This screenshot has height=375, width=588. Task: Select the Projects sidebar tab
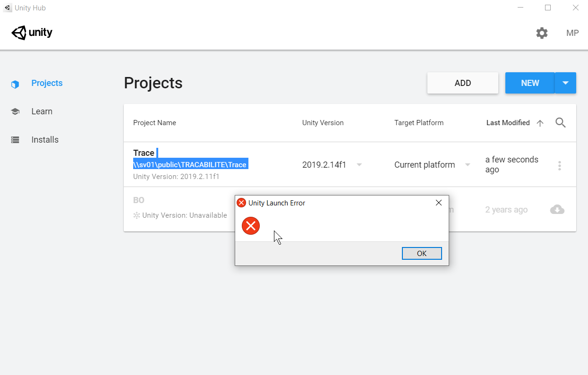(47, 83)
